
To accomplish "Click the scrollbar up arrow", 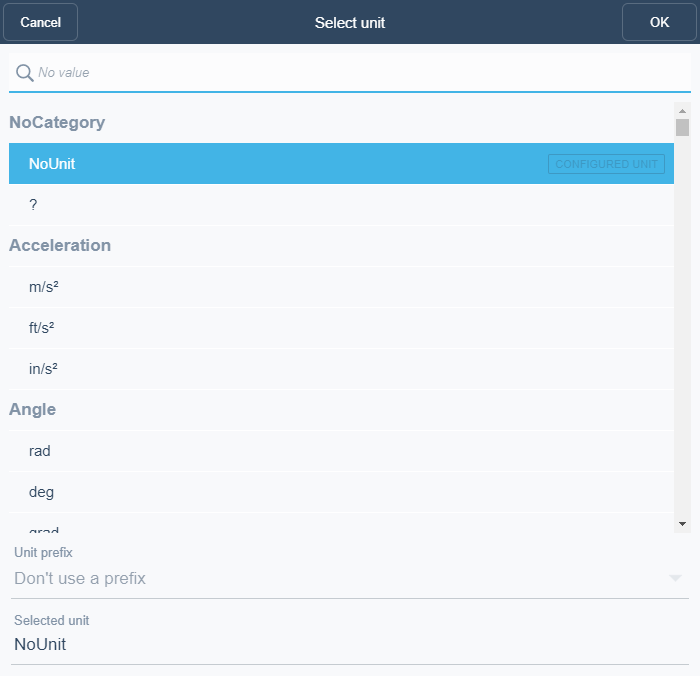I will (682, 111).
